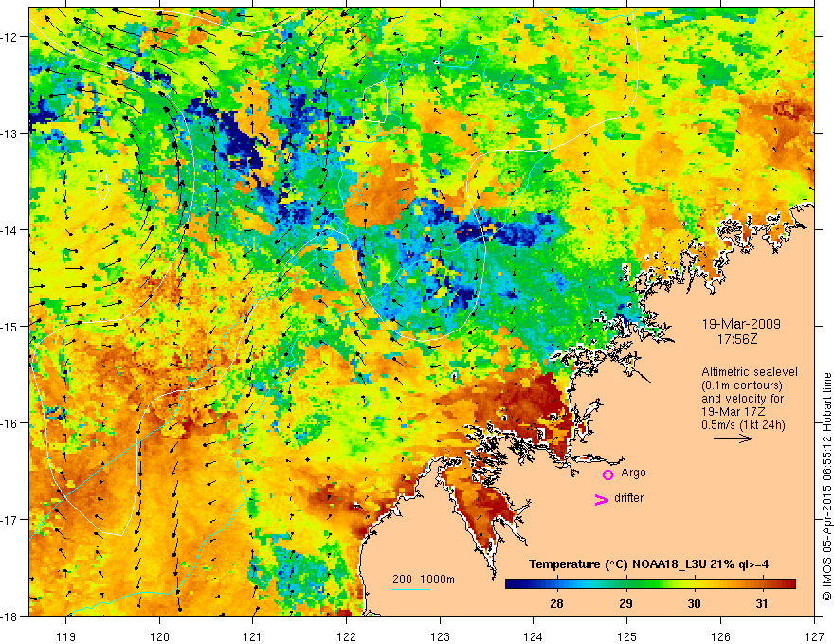Viewport: 834px width, 644px height.
Task: Click the colorbar tick label 28
Action: click(556, 603)
